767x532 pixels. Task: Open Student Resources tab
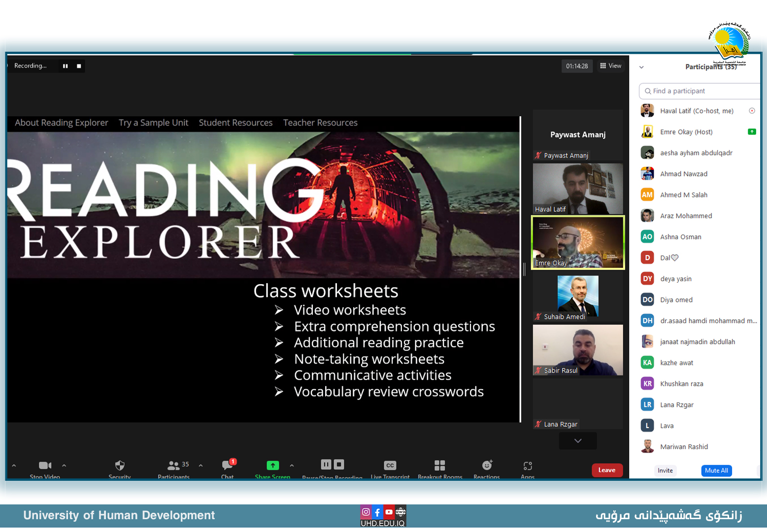[x=235, y=123]
